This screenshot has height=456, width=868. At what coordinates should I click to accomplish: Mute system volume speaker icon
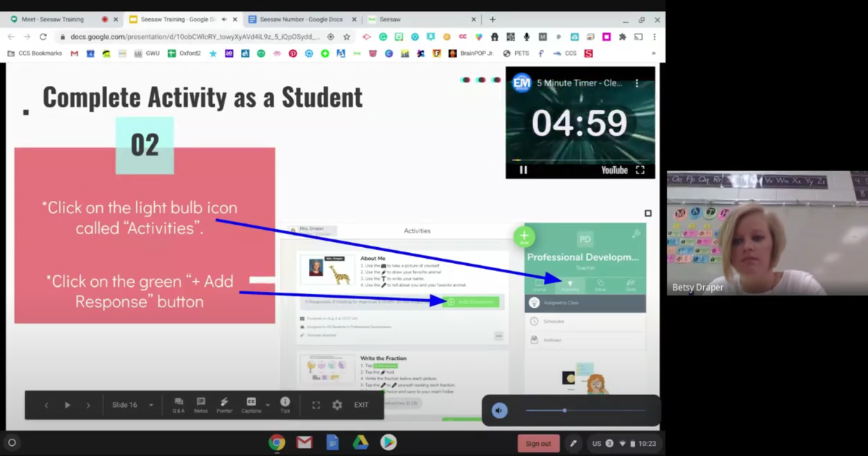499,410
